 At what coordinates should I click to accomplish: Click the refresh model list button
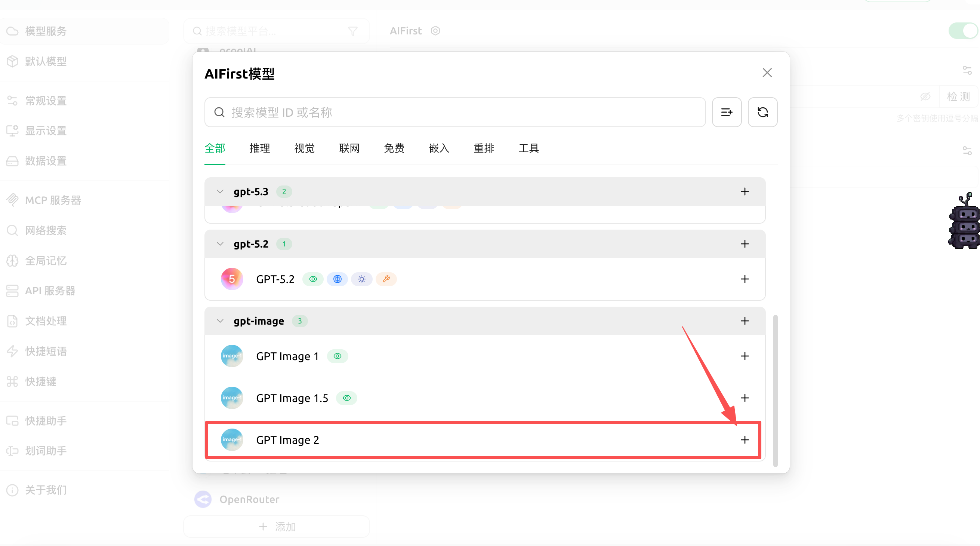pyautogui.click(x=762, y=112)
